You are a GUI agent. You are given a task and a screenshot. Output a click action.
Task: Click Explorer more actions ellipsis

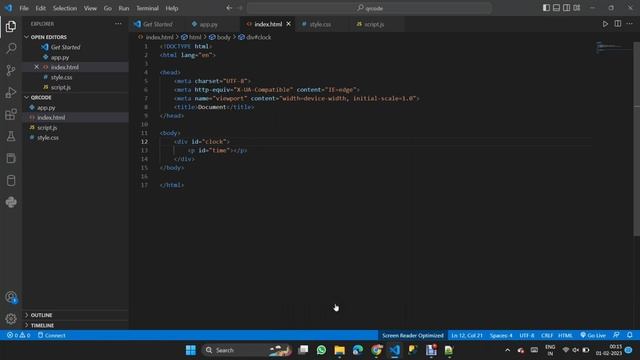pos(118,24)
